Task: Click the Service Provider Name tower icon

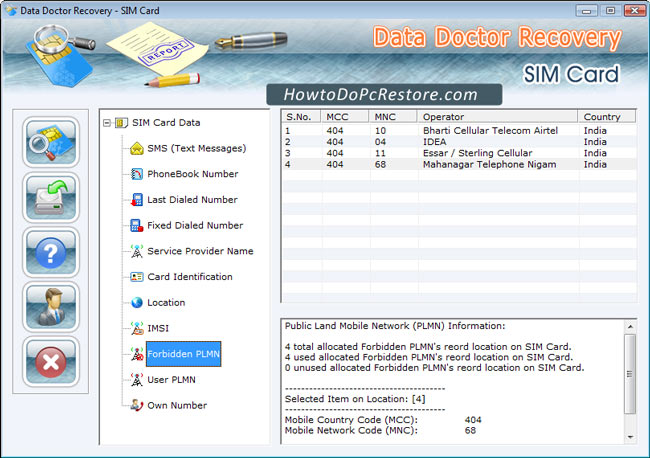Action: click(137, 251)
